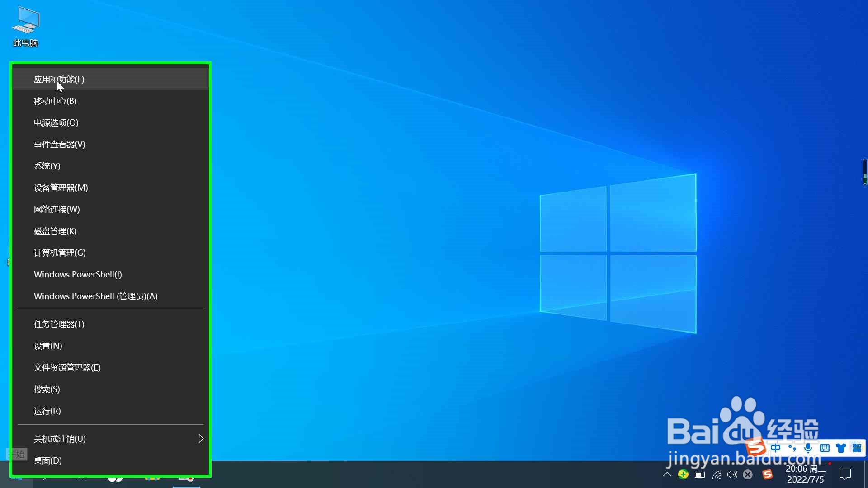The height and width of the screenshot is (488, 868).
Task: Click the 系统(Y) menu item
Action: click(x=111, y=166)
